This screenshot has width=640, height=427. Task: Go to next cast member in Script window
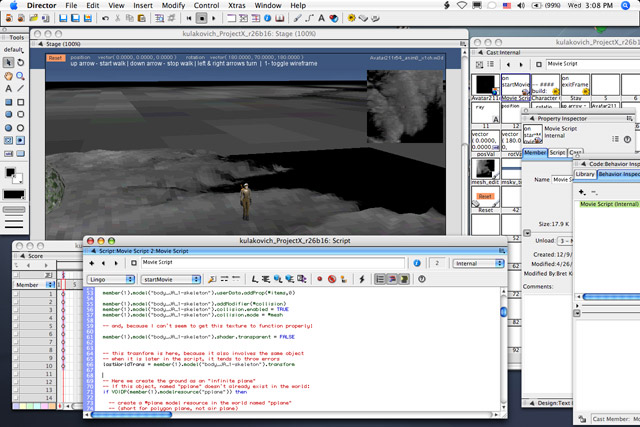click(116, 263)
